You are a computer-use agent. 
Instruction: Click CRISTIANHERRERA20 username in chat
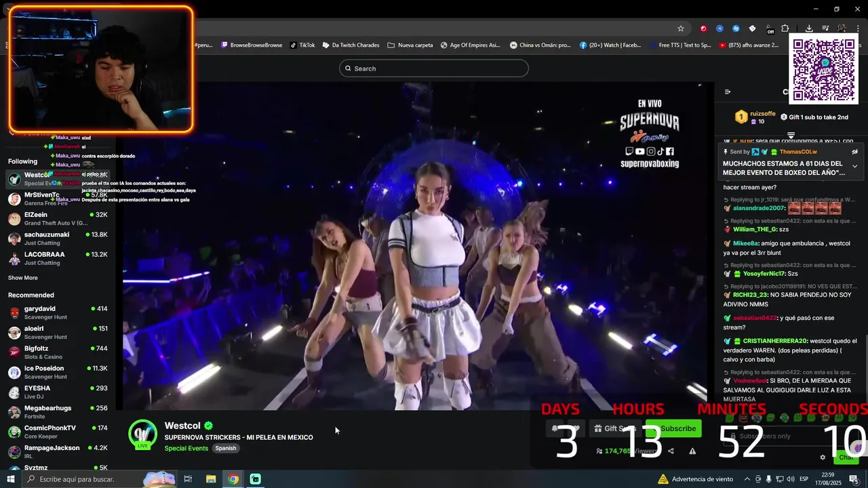pos(775,341)
